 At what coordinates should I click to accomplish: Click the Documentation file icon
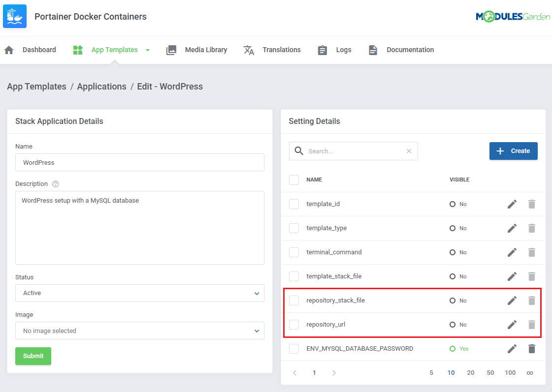[373, 50]
